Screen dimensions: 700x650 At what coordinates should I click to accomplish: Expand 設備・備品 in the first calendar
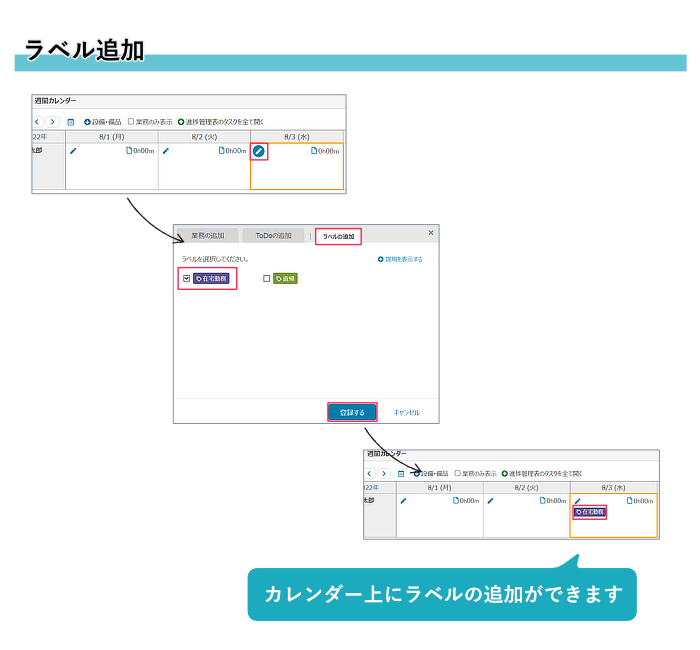click(x=87, y=122)
